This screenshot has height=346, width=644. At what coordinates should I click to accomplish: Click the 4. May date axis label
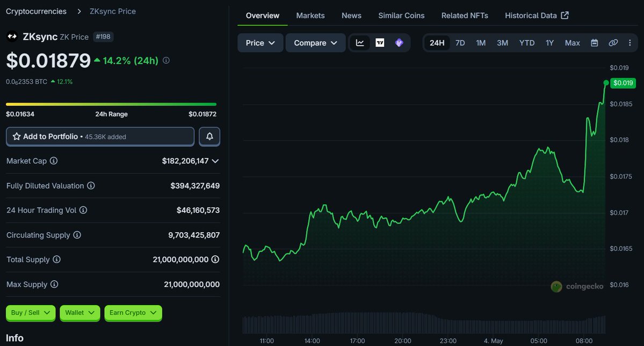point(493,341)
